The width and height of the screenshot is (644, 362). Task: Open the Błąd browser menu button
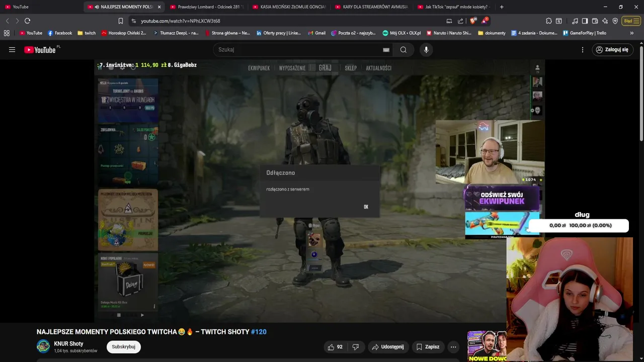point(631,21)
